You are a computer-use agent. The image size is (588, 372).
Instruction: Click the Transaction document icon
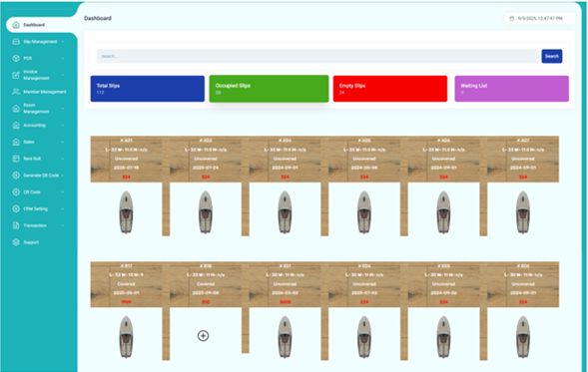coord(16,225)
